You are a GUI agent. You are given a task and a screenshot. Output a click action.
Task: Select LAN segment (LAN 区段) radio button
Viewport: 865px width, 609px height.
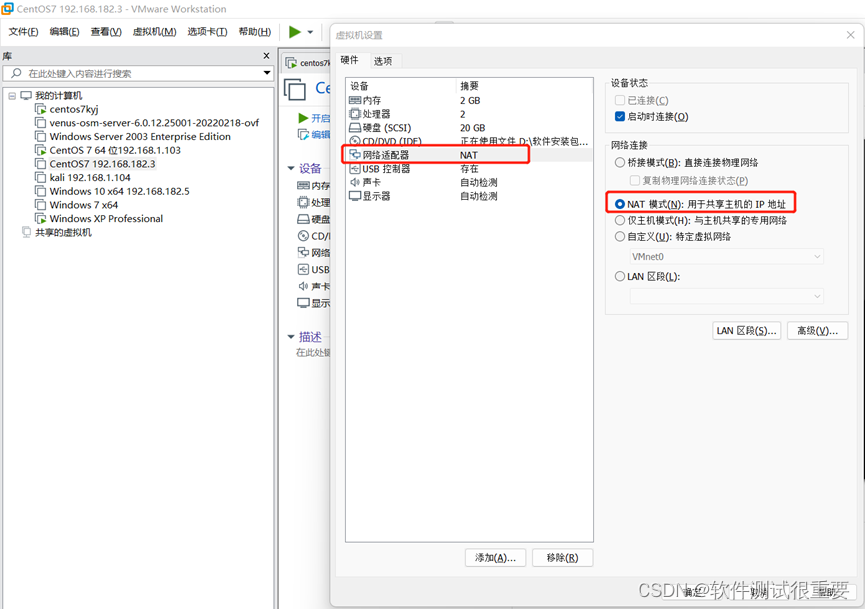620,276
